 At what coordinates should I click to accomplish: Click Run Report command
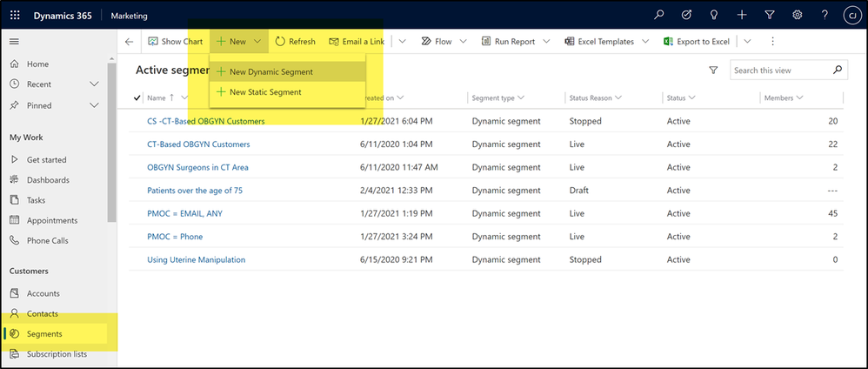point(508,42)
